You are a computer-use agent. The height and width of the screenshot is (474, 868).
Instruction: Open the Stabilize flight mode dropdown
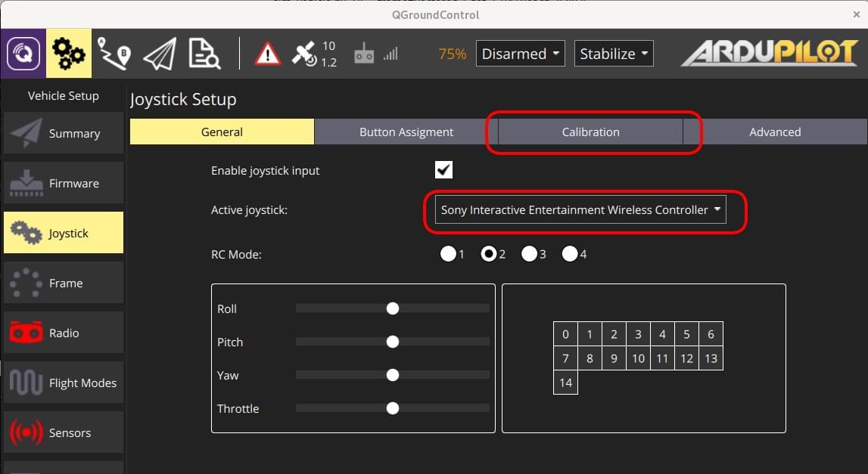pos(614,54)
